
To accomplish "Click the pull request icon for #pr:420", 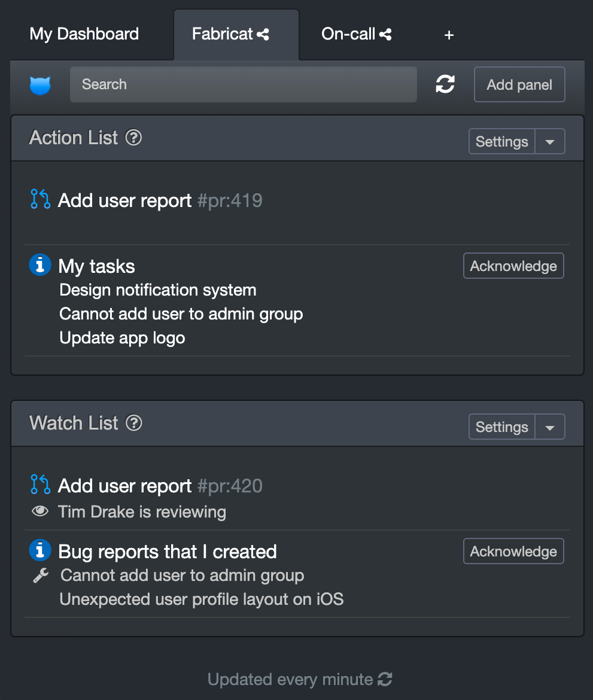I will point(40,485).
